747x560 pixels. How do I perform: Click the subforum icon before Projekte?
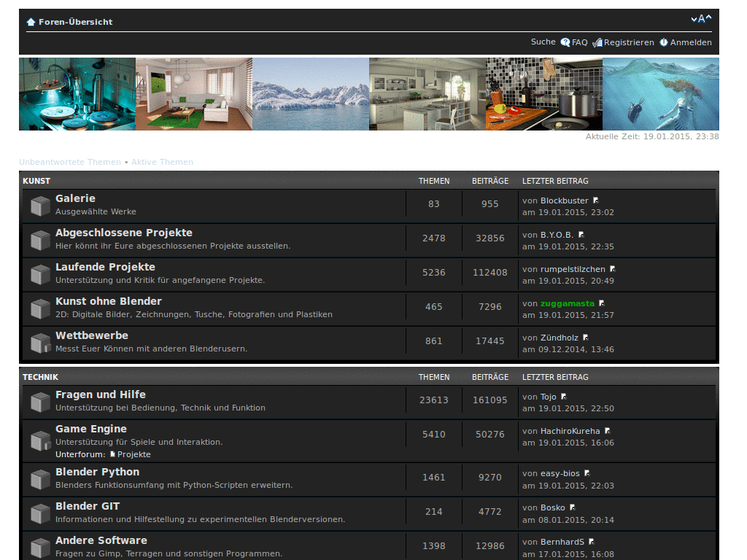click(112, 454)
